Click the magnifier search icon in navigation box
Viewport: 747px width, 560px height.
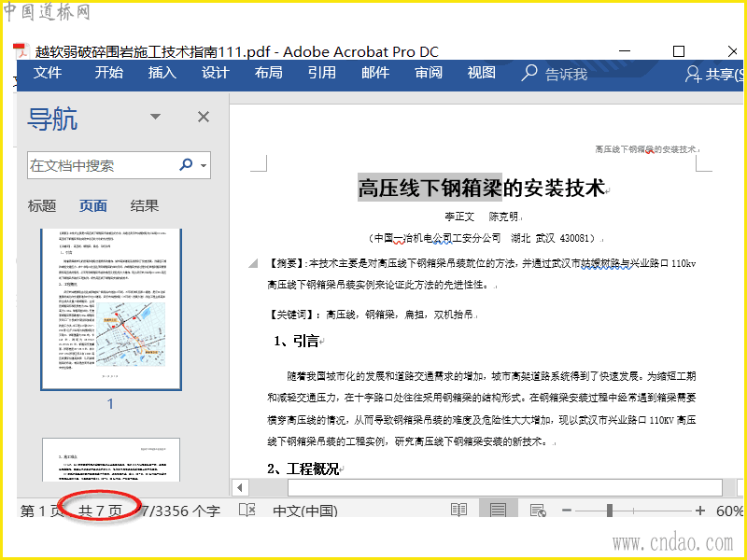click(x=186, y=165)
